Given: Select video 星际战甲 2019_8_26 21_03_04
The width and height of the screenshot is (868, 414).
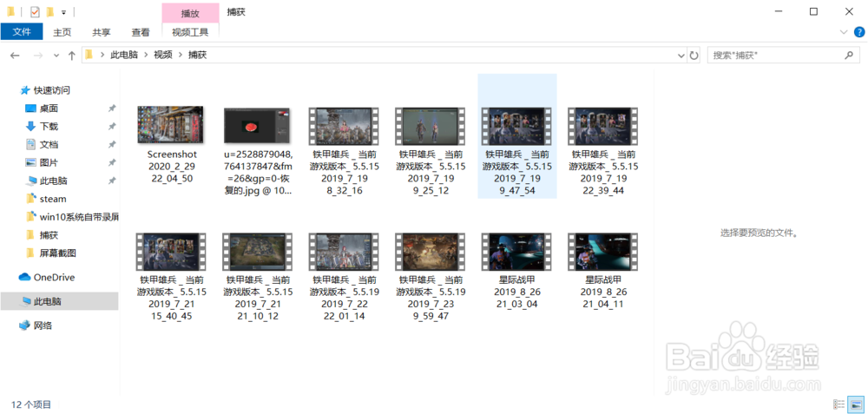Looking at the screenshot, I should click(517, 252).
